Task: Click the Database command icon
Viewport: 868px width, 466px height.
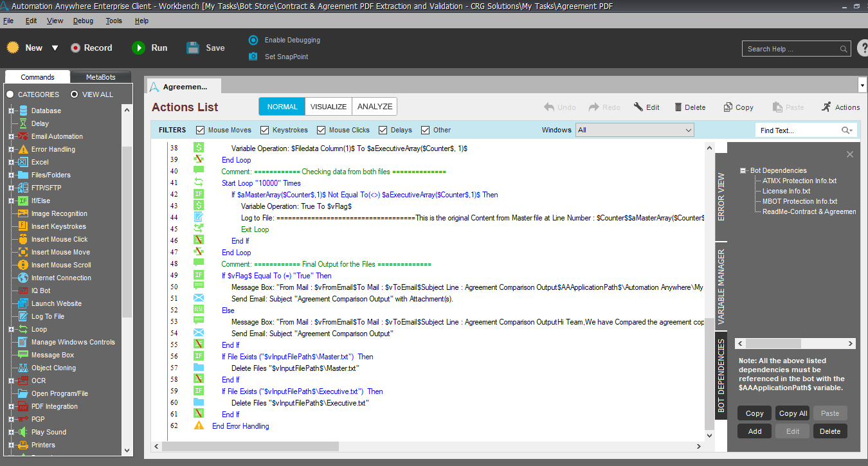Action: [23, 111]
